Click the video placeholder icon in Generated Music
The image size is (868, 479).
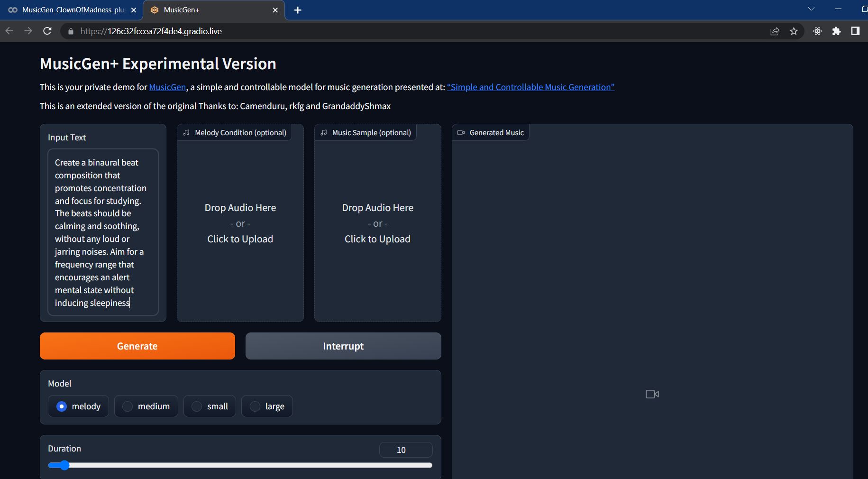652,394
